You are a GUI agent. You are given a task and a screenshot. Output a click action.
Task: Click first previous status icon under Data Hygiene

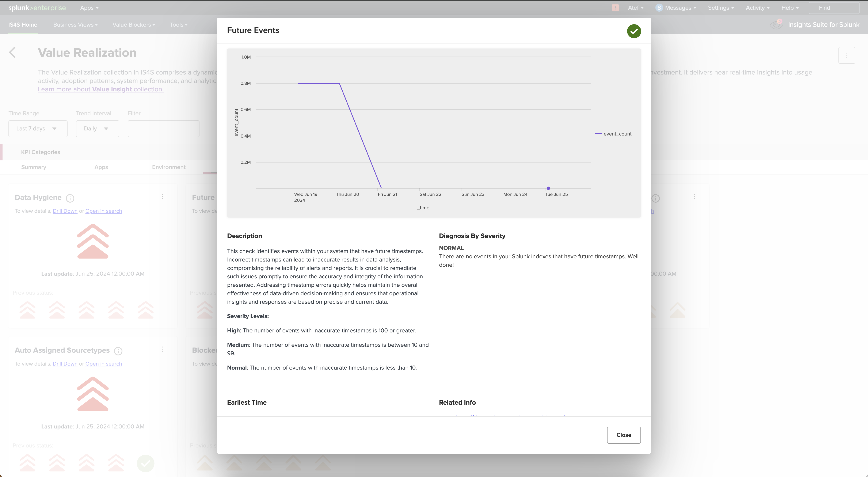27,310
